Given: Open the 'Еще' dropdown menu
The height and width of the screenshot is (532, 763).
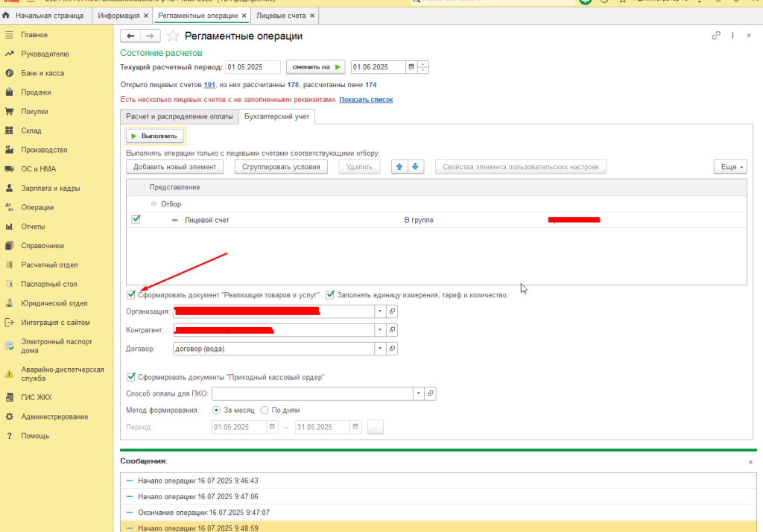Looking at the screenshot, I should click(729, 167).
